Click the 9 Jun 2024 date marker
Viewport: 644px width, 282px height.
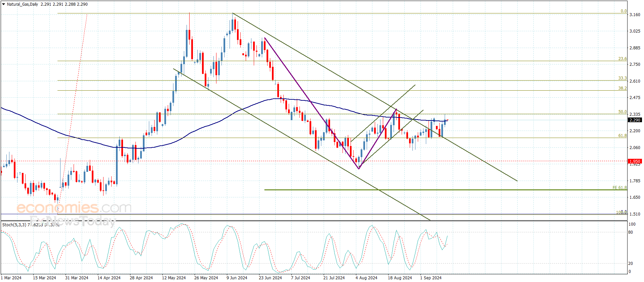tap(237, 278)
